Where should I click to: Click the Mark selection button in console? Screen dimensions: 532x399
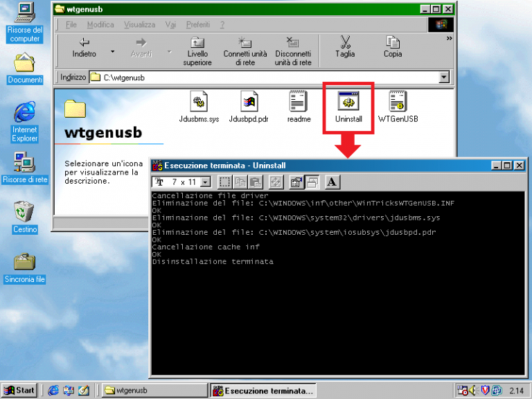pyautogui.click(x=224, y=182)
